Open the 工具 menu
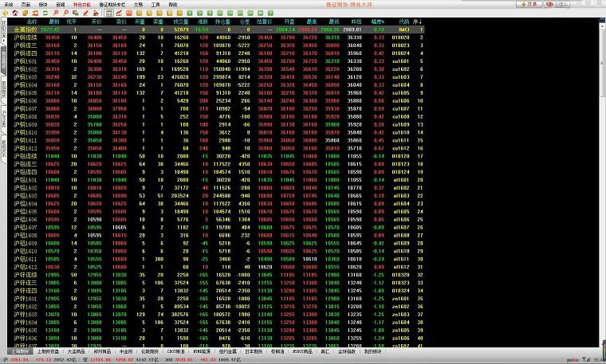The height and width of the screenshot is (364, 606). coord(155,5)
